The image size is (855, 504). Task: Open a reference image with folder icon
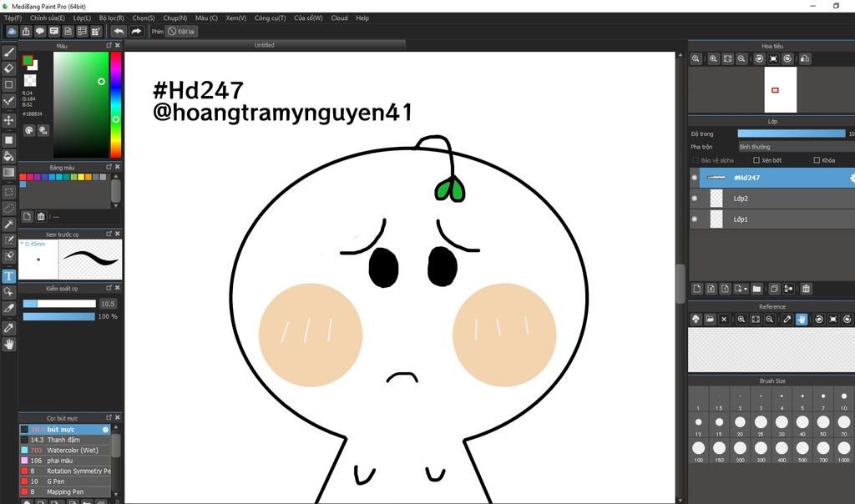[x=710, y=320]
